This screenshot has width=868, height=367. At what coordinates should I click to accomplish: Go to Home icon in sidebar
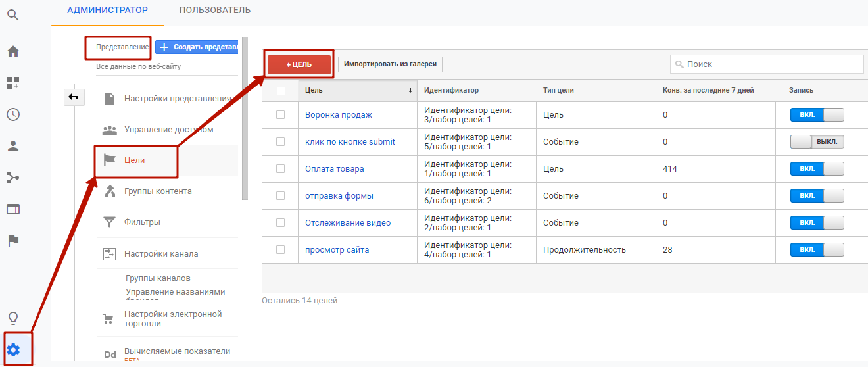[13, 51]
